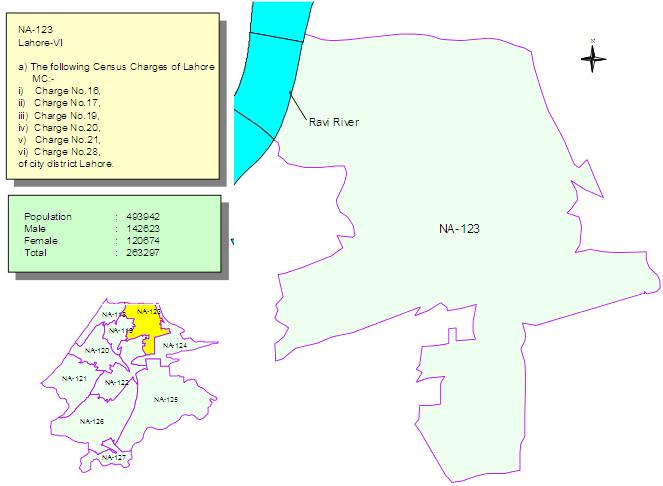Select NA-121 region in inset map

(x=74, y=378)
